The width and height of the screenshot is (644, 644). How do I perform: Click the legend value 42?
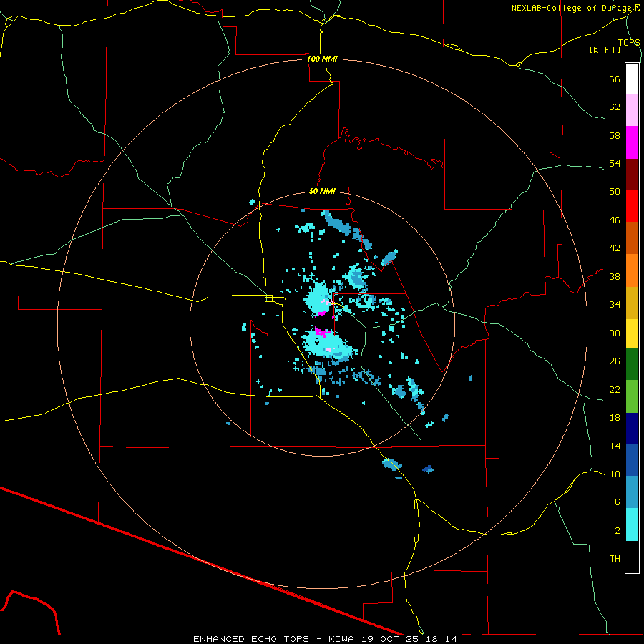615,248
